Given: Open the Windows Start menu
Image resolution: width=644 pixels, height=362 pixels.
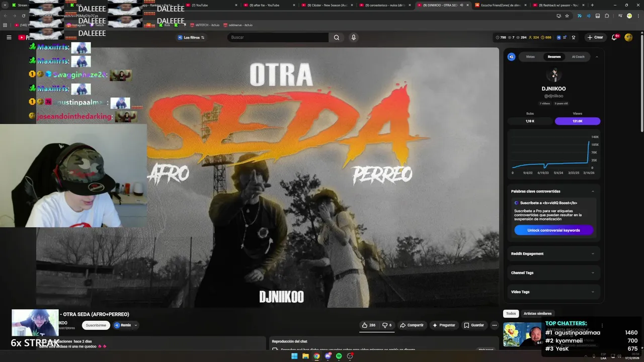Looking at the screenshot, I should coord(294,356).
